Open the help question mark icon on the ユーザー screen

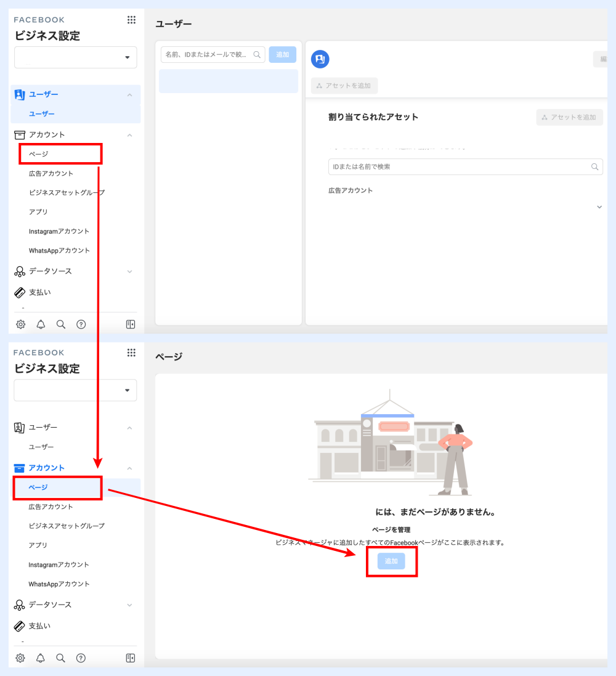[x=81, y=325]
